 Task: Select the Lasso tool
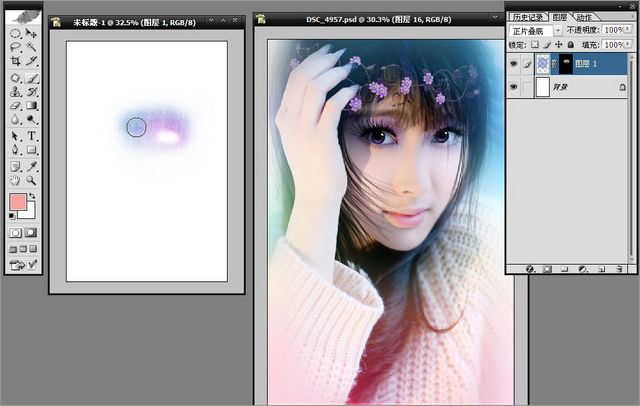pos(15,47)
